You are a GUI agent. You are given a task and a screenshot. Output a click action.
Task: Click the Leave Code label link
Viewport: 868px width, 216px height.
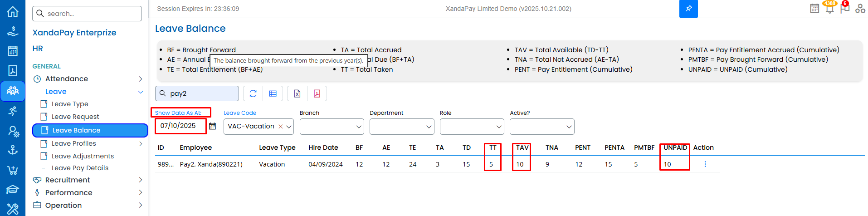(x=240, y=113)
